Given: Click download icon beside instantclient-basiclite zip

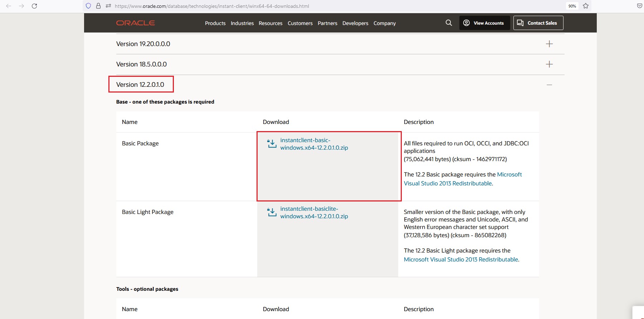Looking at the screenshot, I should (272, 213).
